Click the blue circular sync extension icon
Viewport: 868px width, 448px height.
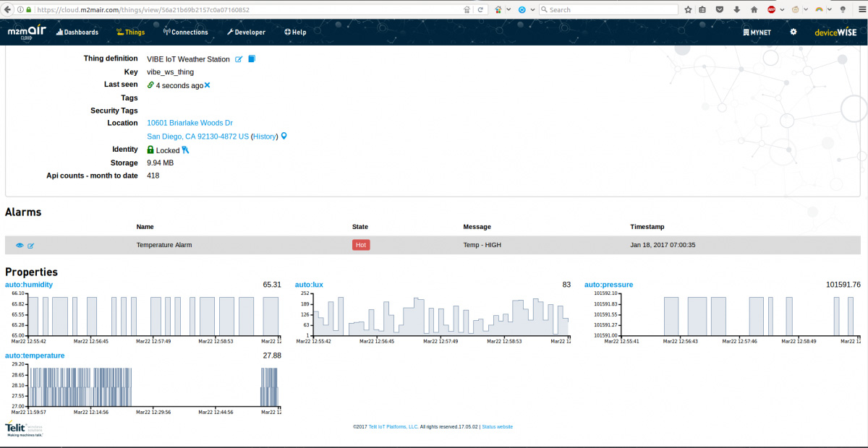(522, 10)
